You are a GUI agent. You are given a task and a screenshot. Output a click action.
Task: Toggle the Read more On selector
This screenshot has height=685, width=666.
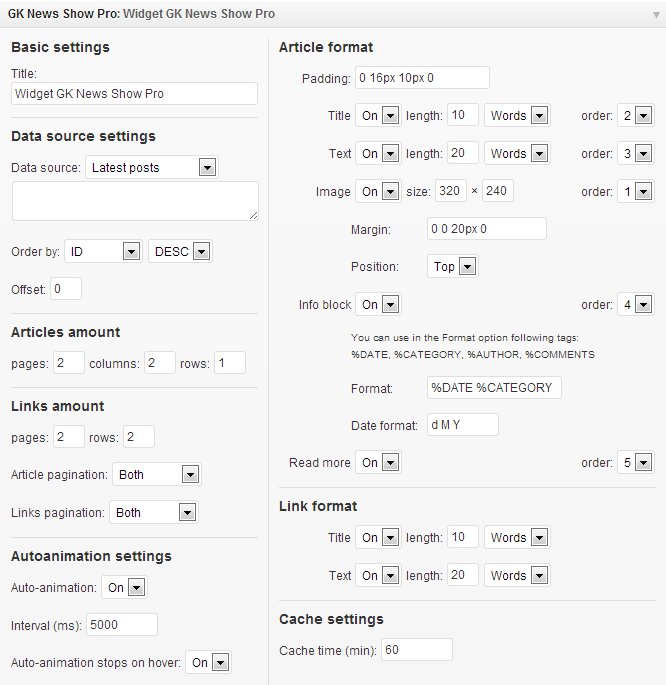378,463
